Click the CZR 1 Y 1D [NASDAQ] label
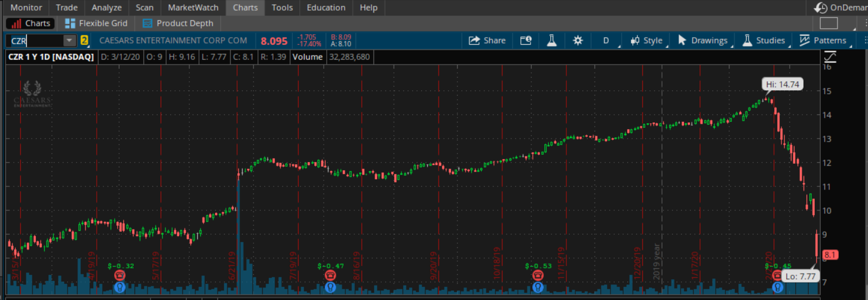The height and width of the screenshot is (300, 868). point(51,57)
